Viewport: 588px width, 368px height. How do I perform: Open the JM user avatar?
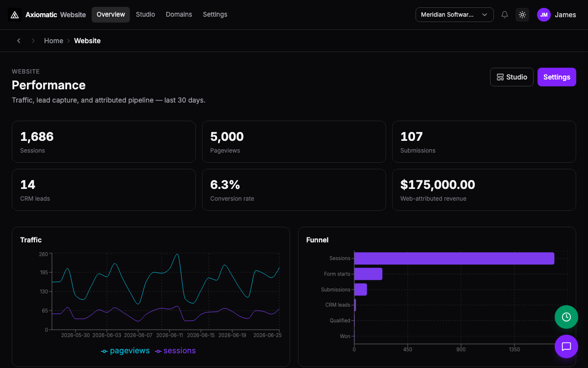point(544,15)
